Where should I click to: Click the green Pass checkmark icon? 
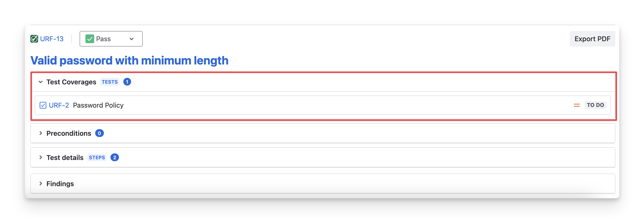click(x=90, y=39)
